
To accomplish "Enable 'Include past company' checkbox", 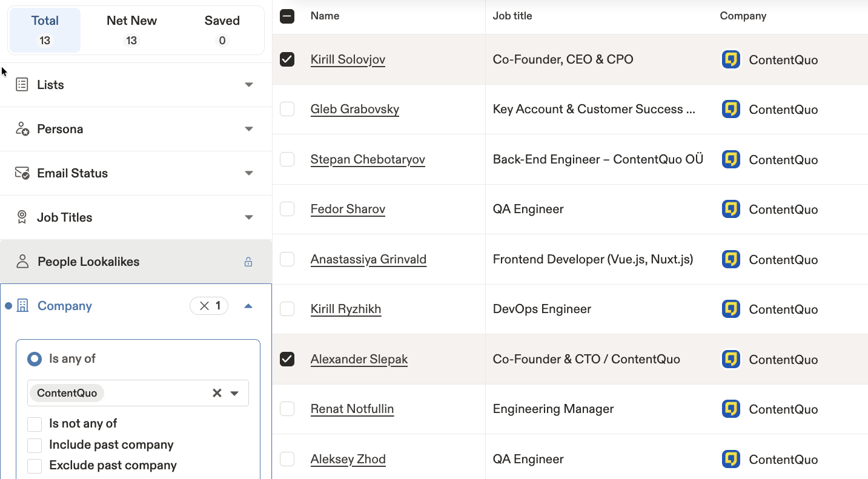I will 35,445.
